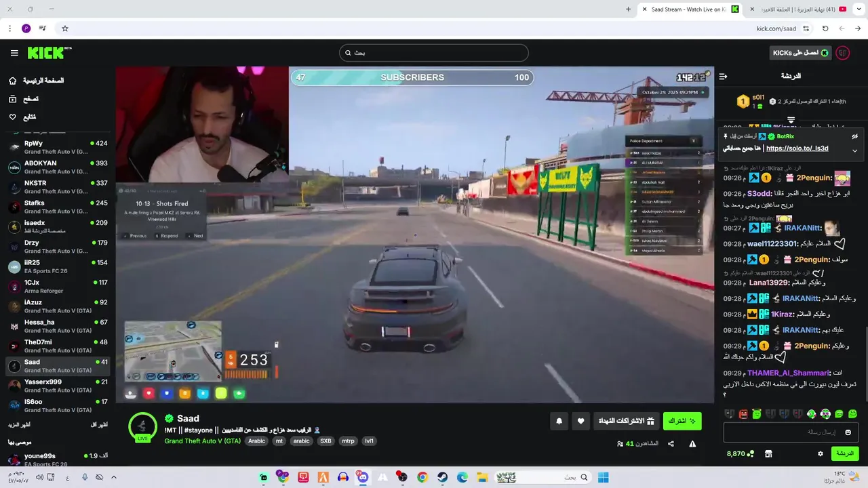Open Grand Theft Auto V (GTA) category link
The height and width of the screenshot is (488, 868).
(x=202, y=441)
